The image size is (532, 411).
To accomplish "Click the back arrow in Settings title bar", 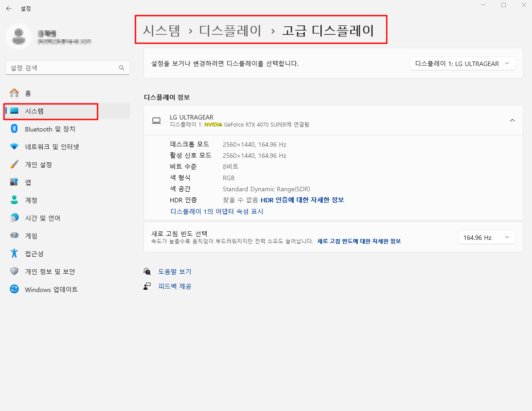I will pyautogui.click(x=9, y=8).
